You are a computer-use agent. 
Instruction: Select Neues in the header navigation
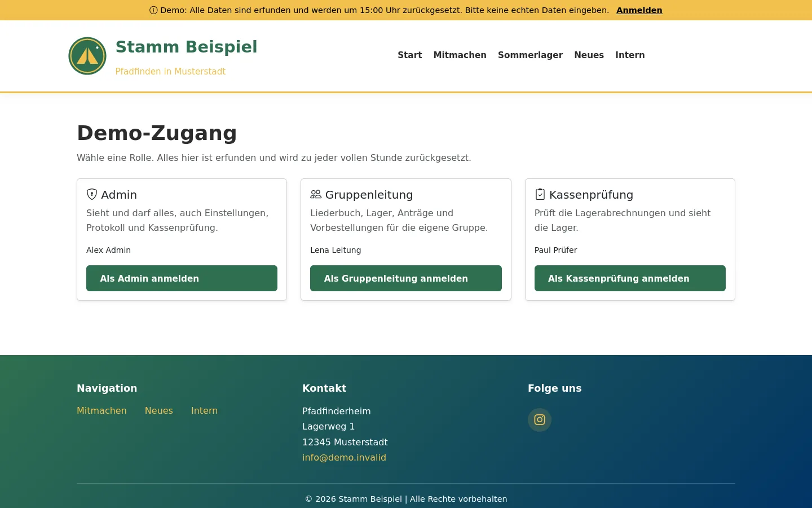click(x=589, y=55)
